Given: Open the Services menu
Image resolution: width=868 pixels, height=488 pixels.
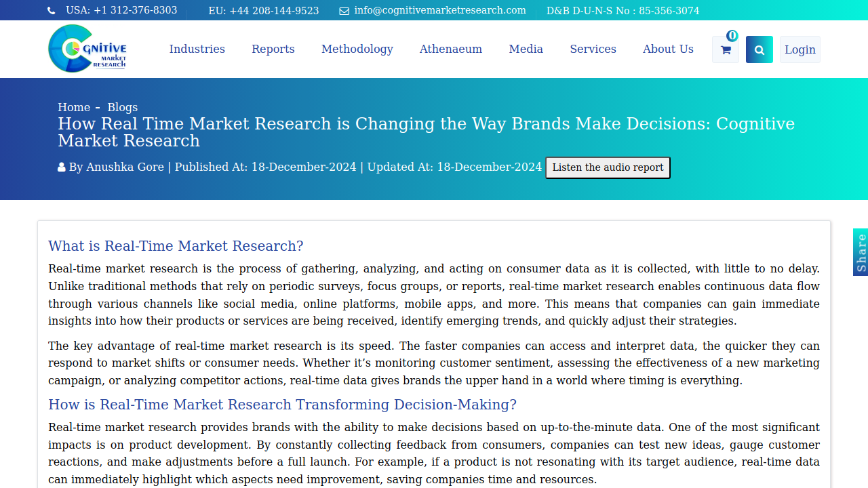Looking at the screenshot, I should pos(593,49).
